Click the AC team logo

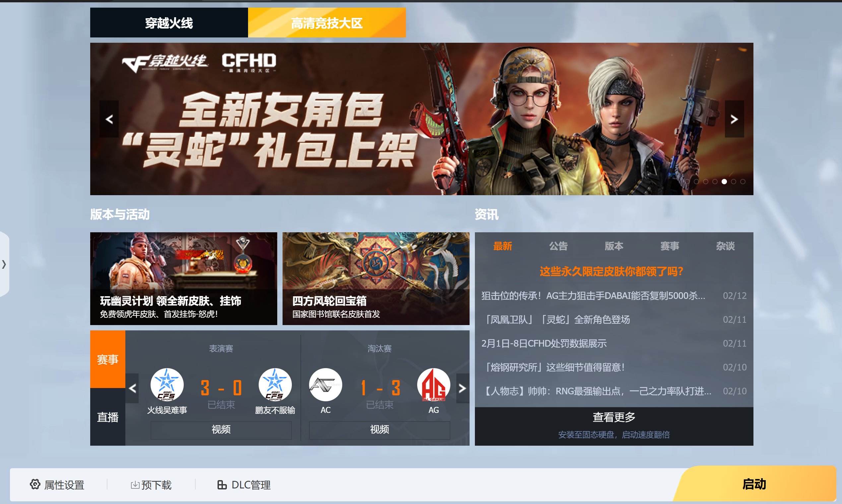[x=326, y=385]
